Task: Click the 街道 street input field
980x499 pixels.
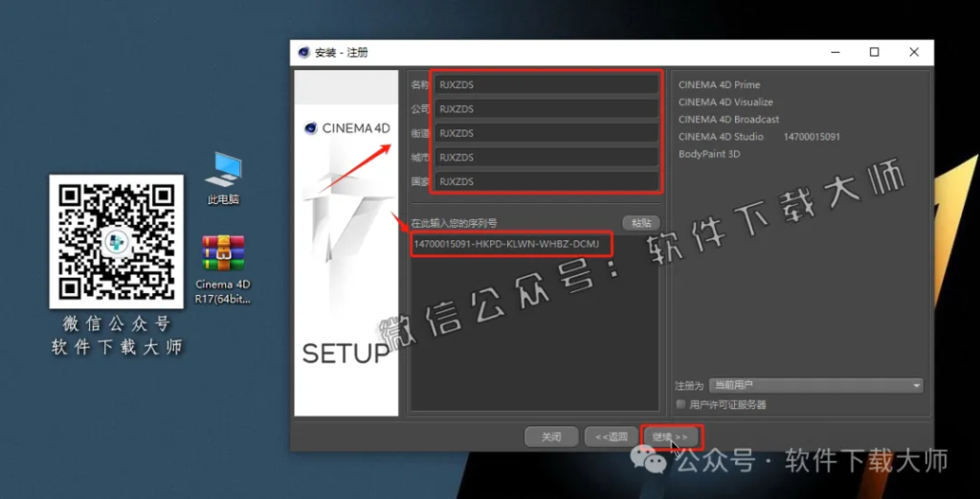Action: pos(546,133)
